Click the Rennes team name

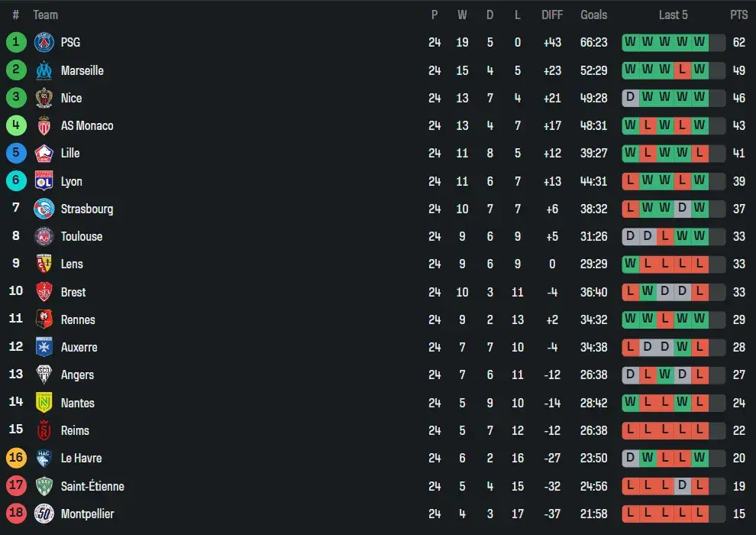click(x=79, y=319)
